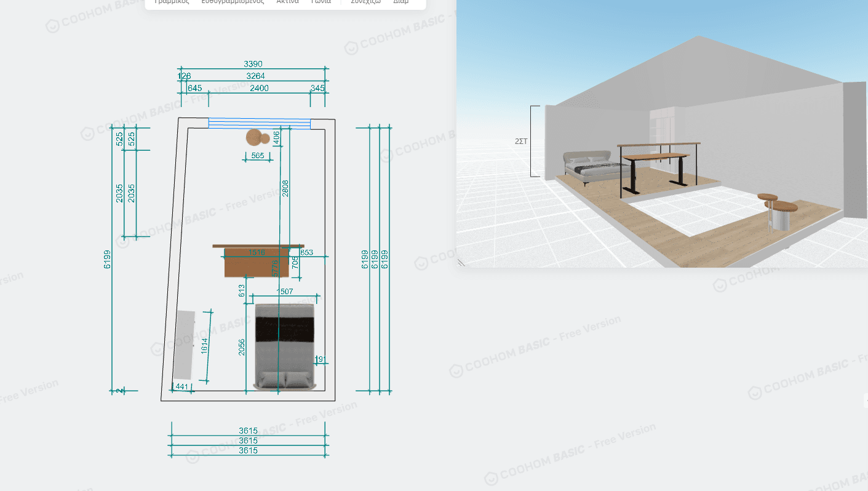Screen dimensions: 868x491
Task: Select the 645 dimension label
Action: click(x=194, y=89)
